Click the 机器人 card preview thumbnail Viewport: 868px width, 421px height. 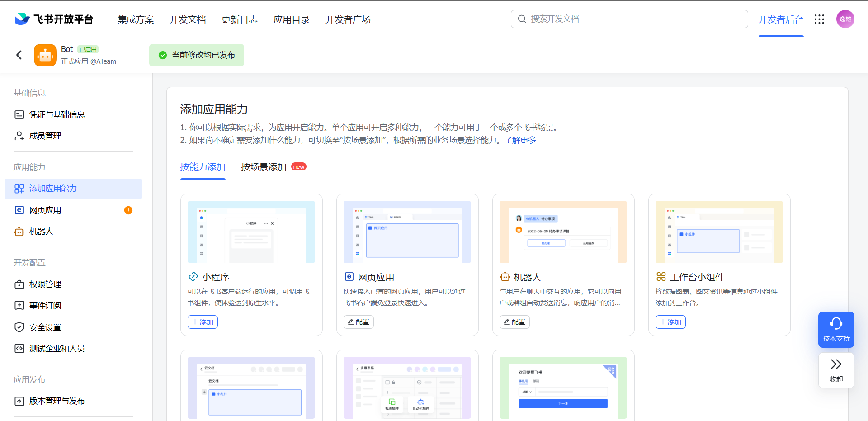pos(563,232)
